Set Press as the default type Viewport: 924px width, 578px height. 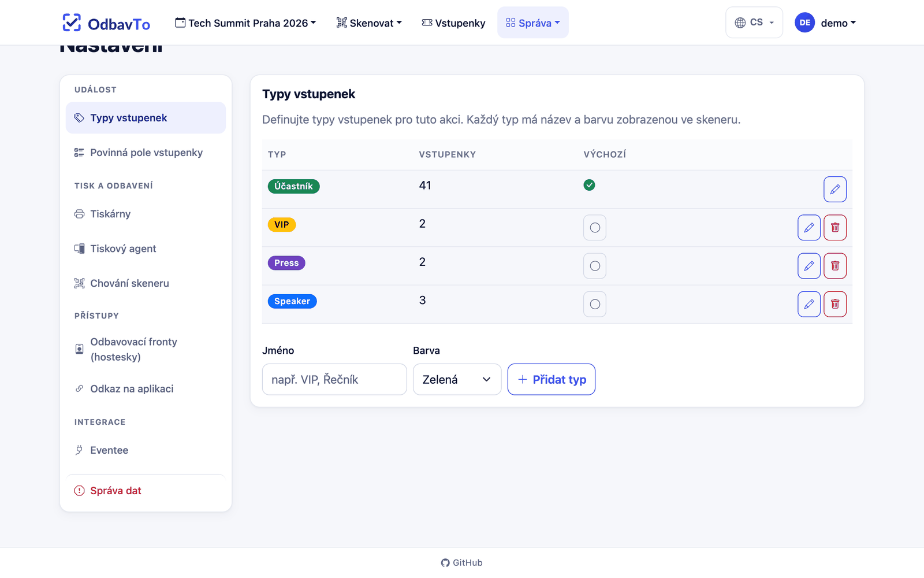coord(595,266)
